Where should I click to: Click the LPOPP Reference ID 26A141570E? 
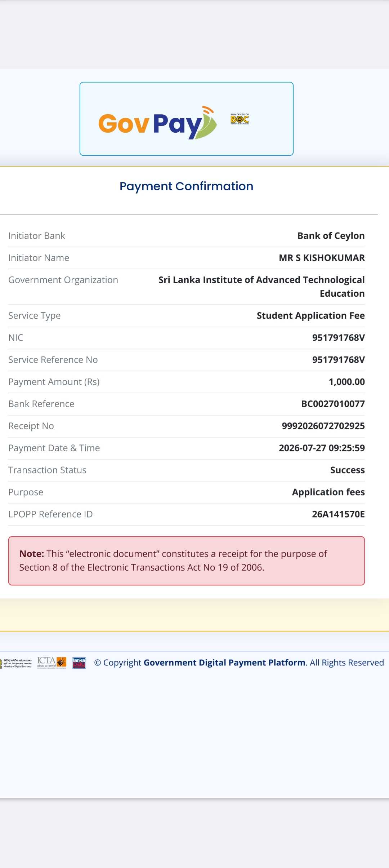(338, 514)
